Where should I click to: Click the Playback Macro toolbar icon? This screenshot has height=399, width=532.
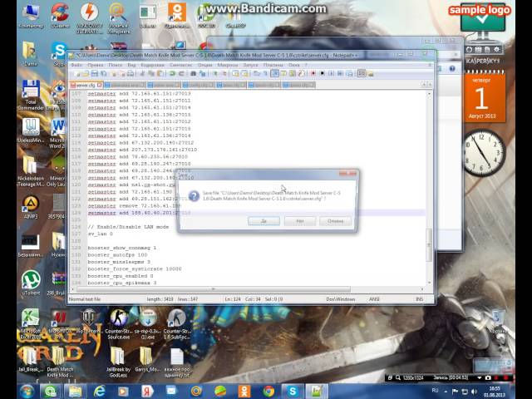[x=332, y=74]
